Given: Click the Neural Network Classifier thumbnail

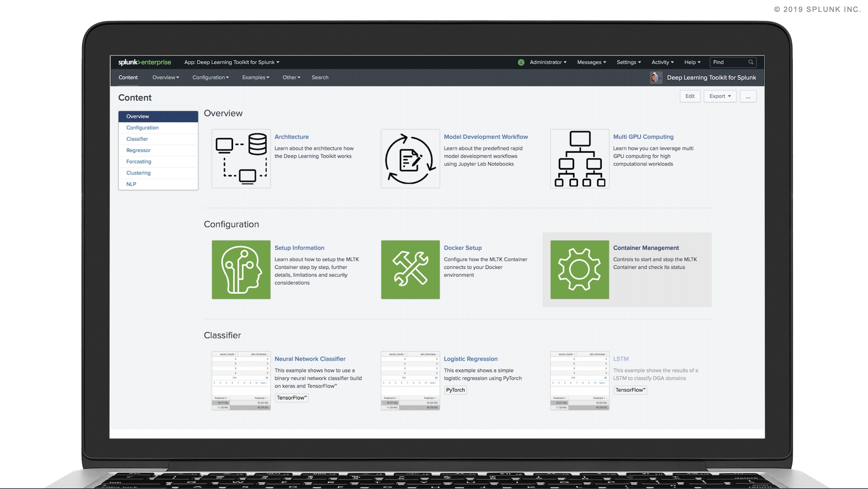Looking at the screenshot, I should (x=241, y=380).
